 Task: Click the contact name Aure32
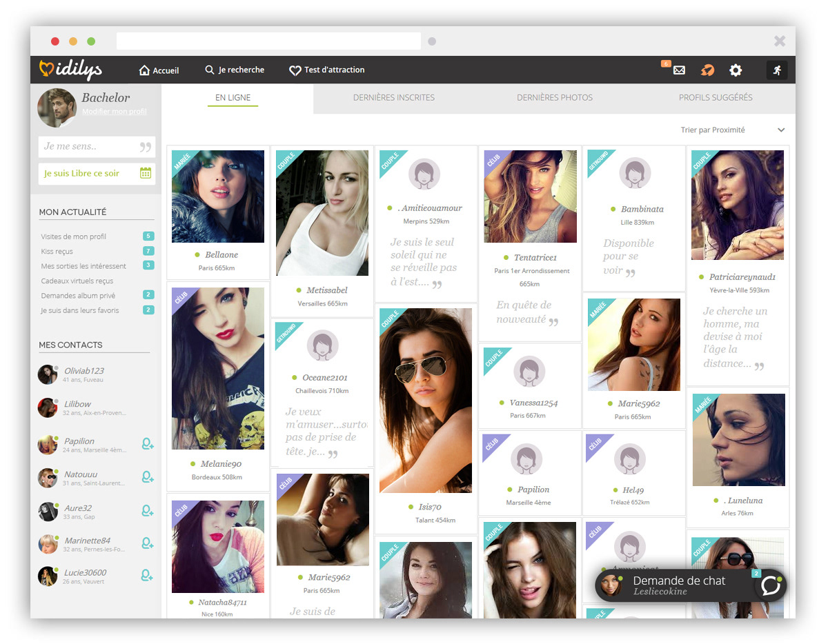coord(78,508)
